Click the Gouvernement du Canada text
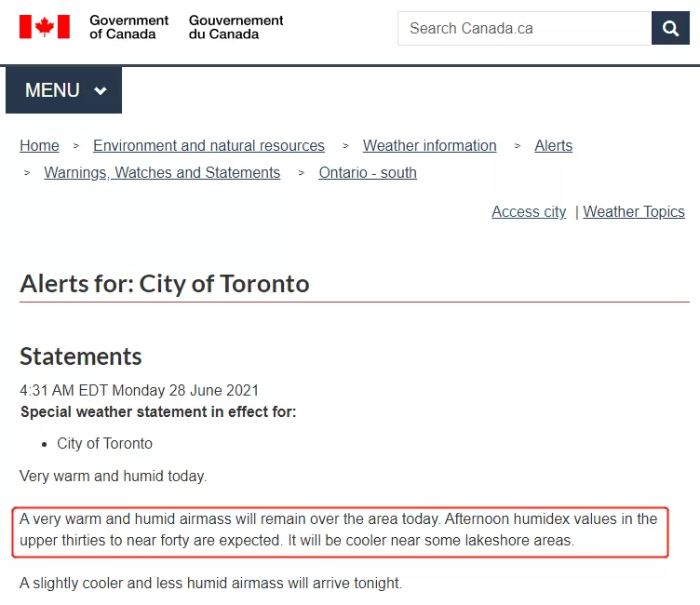Screen dimensions: 700x605 pyautogui.click(x=236, y=27)
